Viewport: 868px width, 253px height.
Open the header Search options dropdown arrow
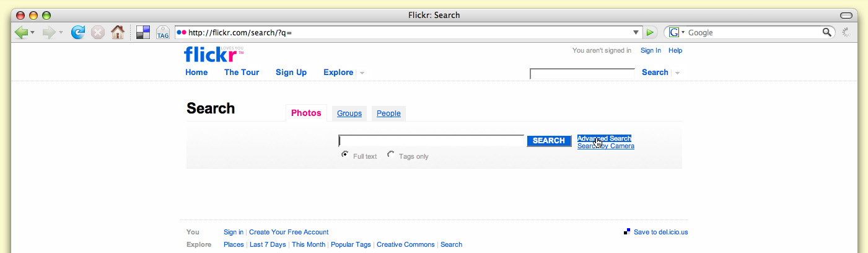point(677,73)
